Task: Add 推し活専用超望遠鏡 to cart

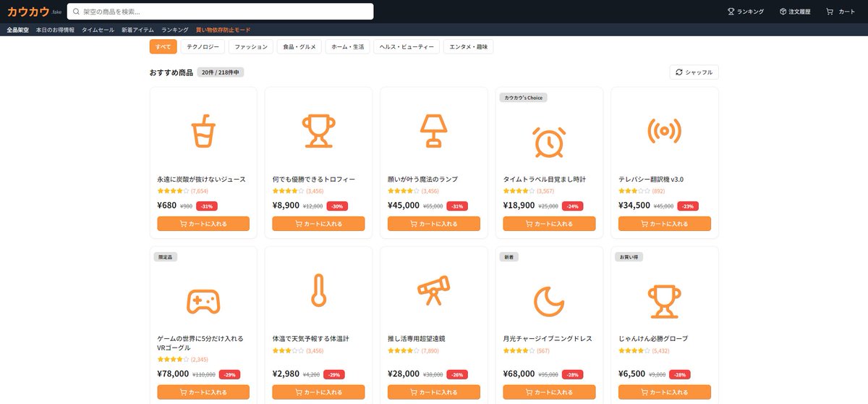Action: [x=433, y=392]
